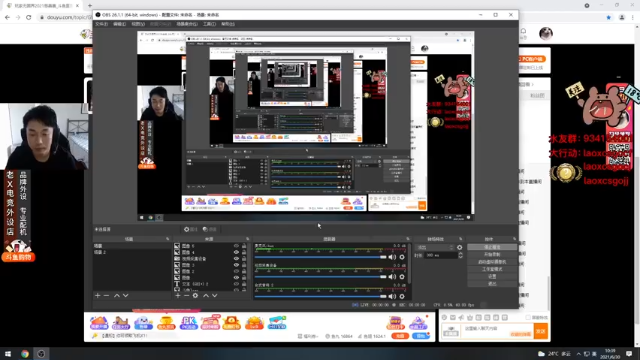This screenshot has width=640, height=360.
Task: Open the Windows Start menu
Action: (x=8, y=353)
